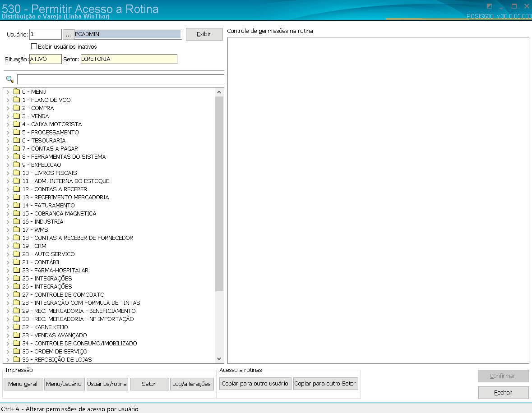Click Copiar para outro usuário
The width and height of the screenshot is (532, 413).
point(255,384)
